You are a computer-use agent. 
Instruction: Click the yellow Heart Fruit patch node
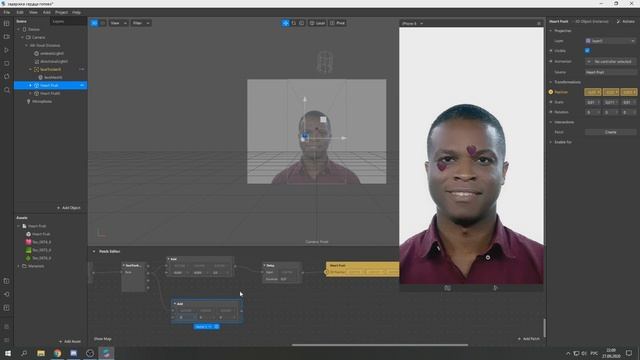[x=362, y=269]
